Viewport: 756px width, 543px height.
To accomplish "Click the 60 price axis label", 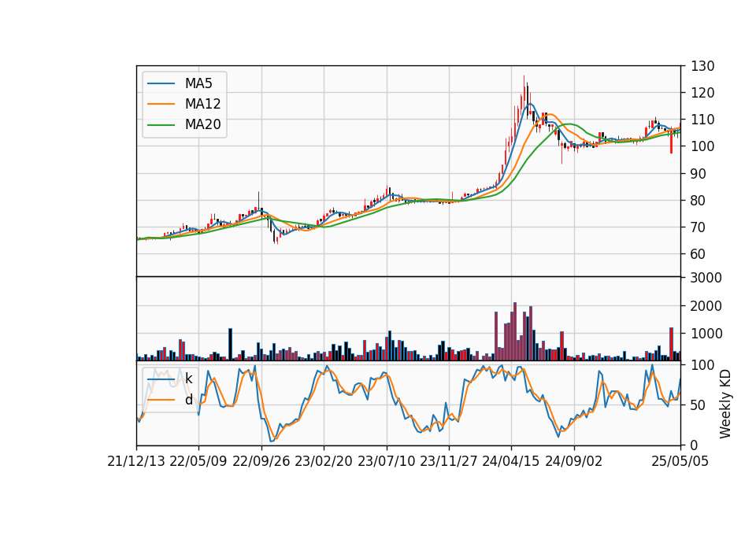I will (x=699, y=254).
